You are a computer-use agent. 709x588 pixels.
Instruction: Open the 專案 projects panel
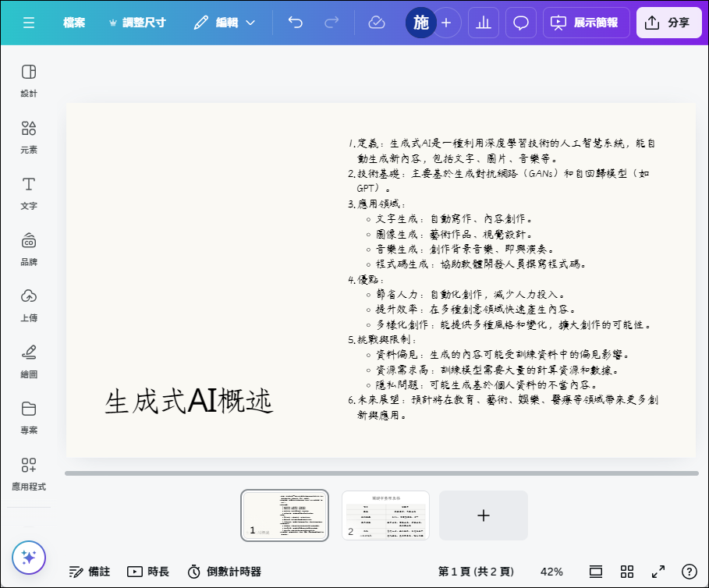(x=29, y=418)
